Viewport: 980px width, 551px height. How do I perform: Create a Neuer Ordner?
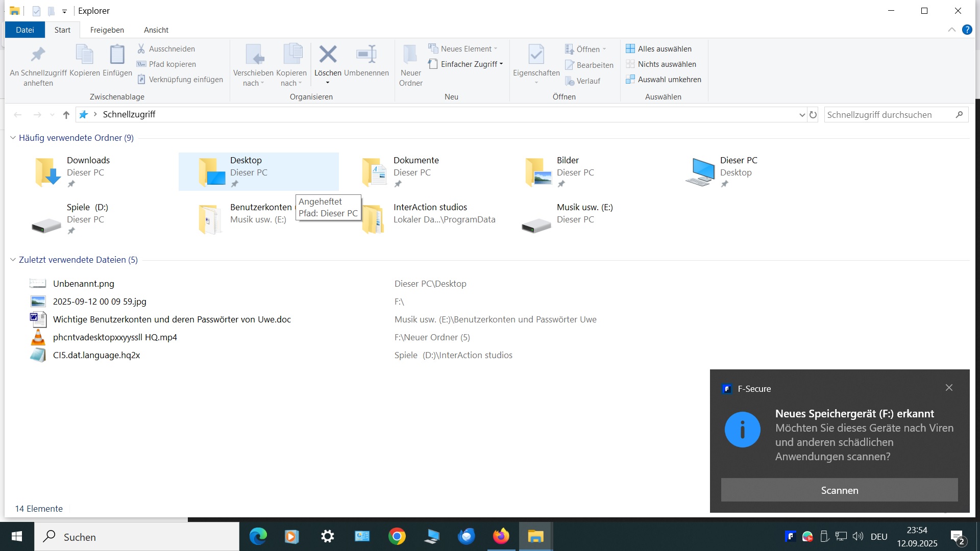click(411, 65)
